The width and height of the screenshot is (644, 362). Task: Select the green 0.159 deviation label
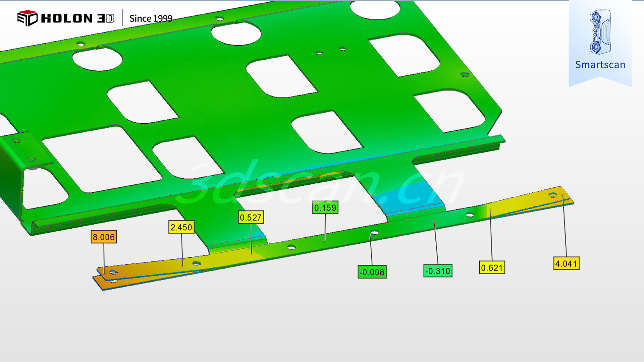click(x=325, y=208)
